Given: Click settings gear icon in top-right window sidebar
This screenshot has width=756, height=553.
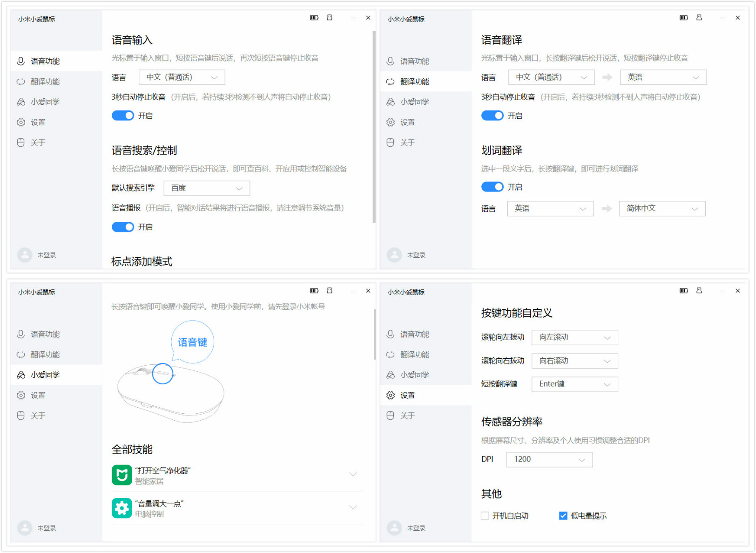Looking at the screenshot, I should (391, 122).
